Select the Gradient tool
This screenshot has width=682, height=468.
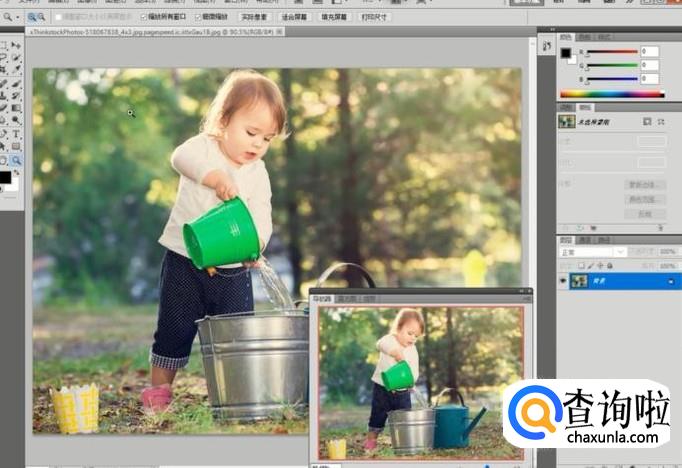point(16,108)
